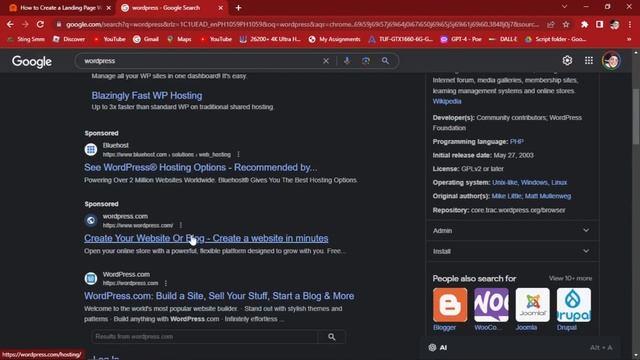The image size is (640, 360).
Task: Open Google quick settings gear
Action: 567,60
